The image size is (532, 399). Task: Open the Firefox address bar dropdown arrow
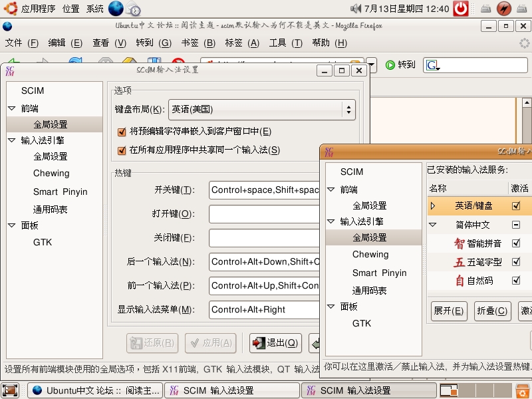tap(372, 65)
